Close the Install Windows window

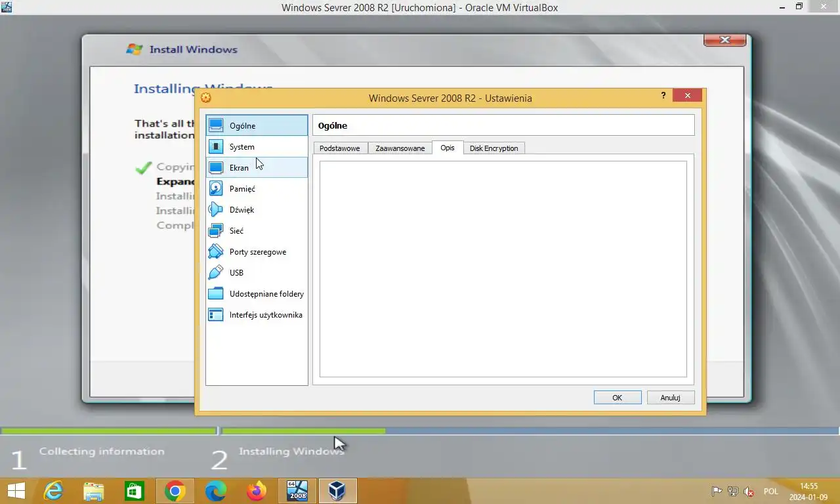coord(725,40)
